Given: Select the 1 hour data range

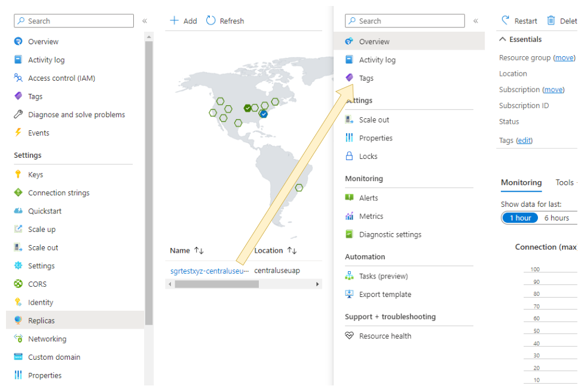Looking at the screenshot, I should [519, 218].
